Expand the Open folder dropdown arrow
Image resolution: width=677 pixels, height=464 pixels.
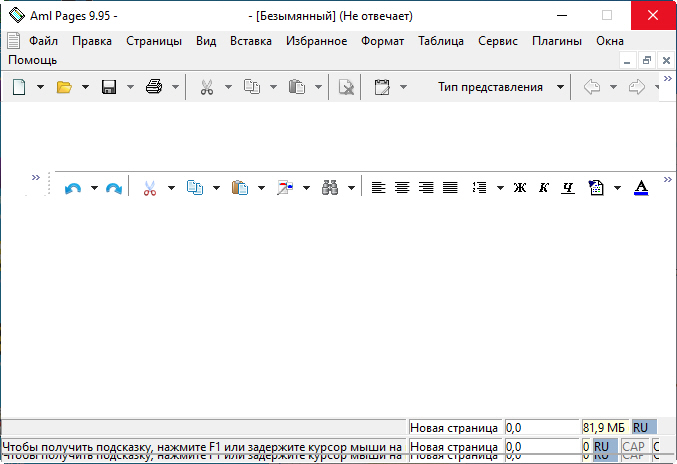[85, 87]
